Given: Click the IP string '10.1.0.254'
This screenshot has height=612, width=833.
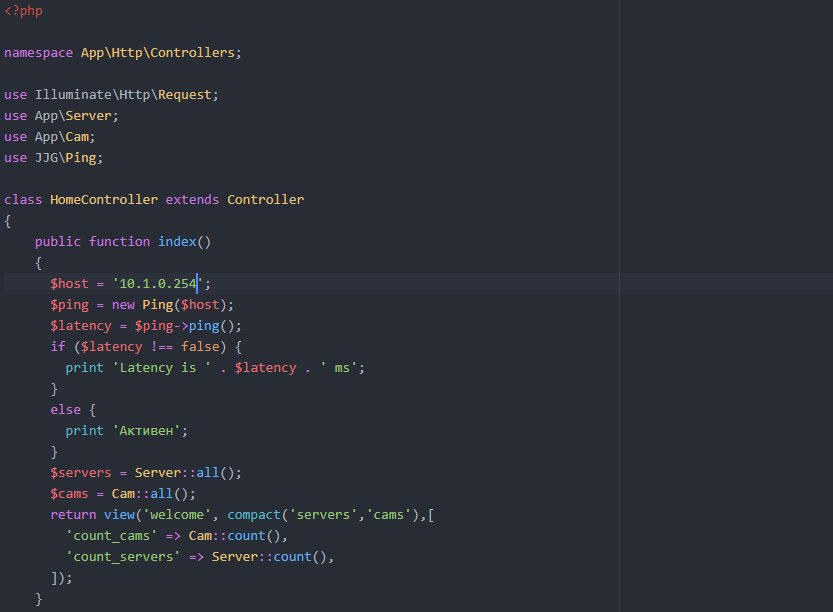Looking at the screenshot, I should point(158,284).
